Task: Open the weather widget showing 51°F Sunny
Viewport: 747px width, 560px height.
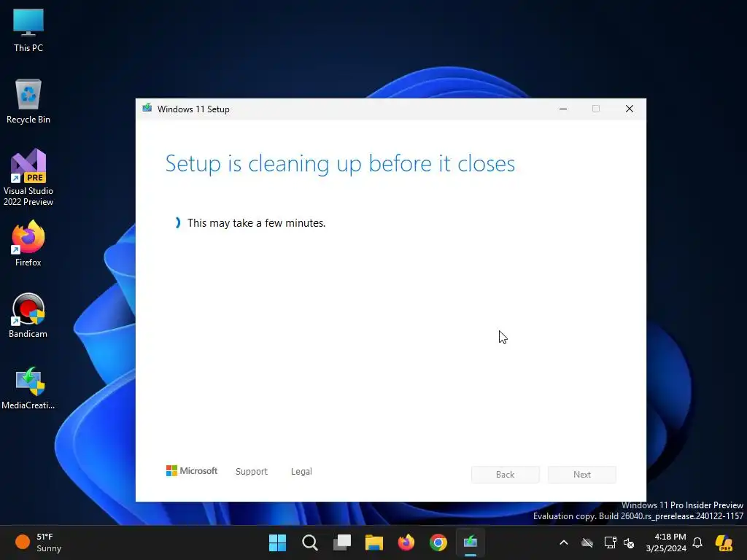Action: 38,542
